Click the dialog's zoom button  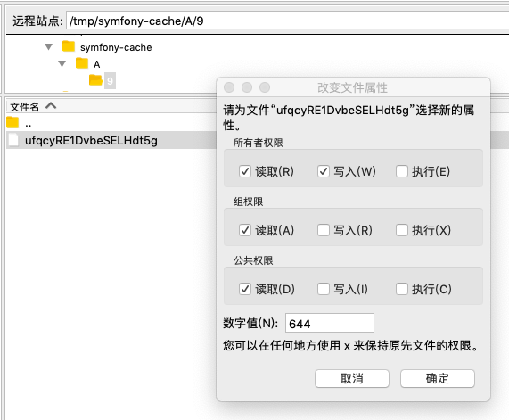point(265,87)
